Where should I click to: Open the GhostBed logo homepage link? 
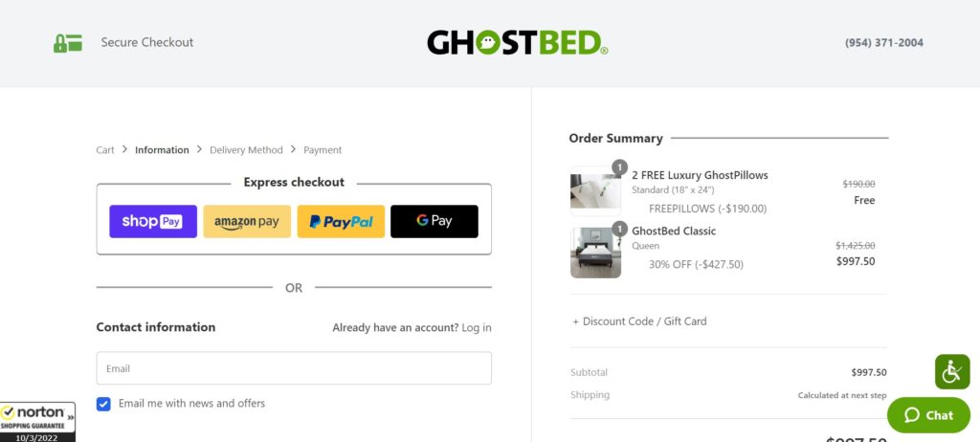(x=517, y=42)
